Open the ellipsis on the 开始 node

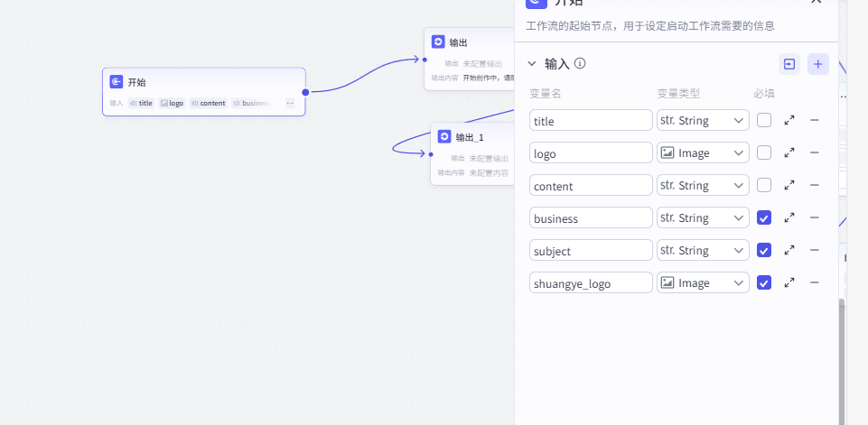coord(290,103)
